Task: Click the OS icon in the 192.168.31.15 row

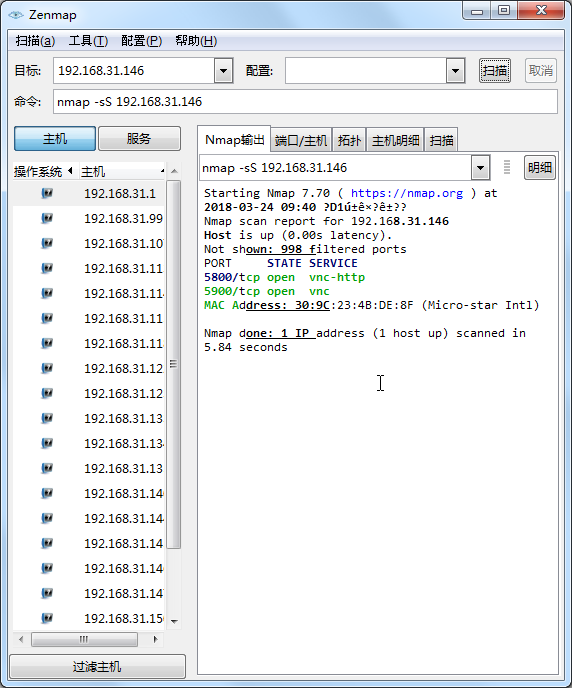Action: coord(47,618)
